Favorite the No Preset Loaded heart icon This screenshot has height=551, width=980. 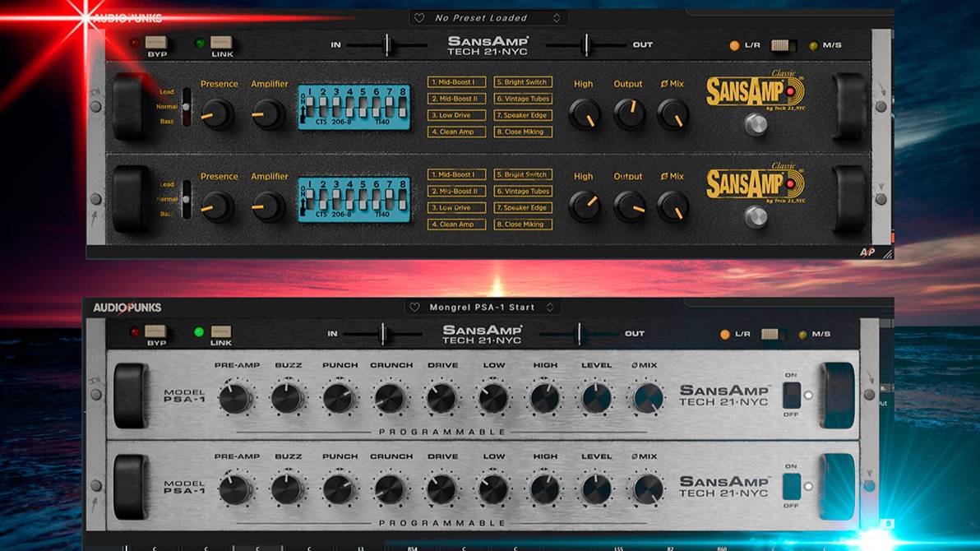(419, 18)
